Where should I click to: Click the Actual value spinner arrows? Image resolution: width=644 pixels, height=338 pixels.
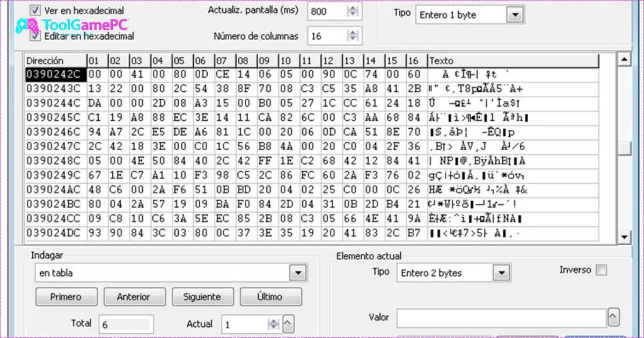coord(273,324)
